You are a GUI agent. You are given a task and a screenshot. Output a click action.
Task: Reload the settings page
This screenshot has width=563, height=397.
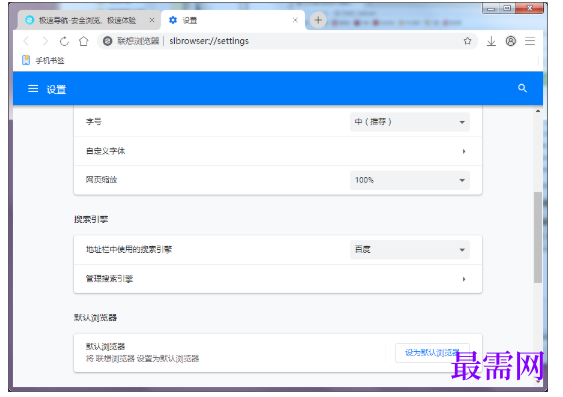64,41
